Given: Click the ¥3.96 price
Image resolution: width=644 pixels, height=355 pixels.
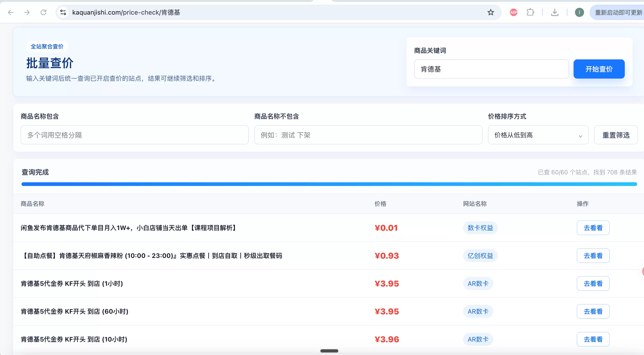Looking at the screenshot, I should coord(387,339).
